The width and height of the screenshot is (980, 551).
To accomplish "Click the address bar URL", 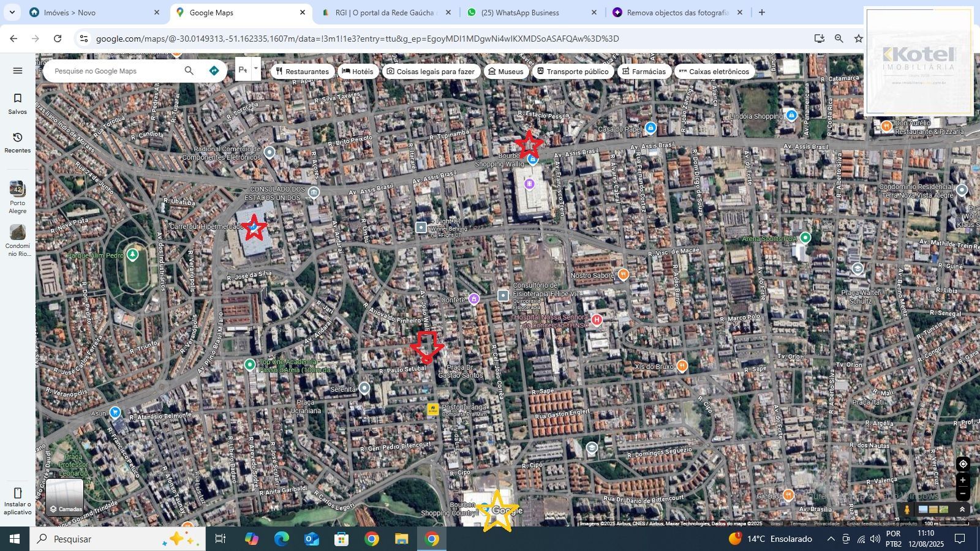I will tap(357, 39).
